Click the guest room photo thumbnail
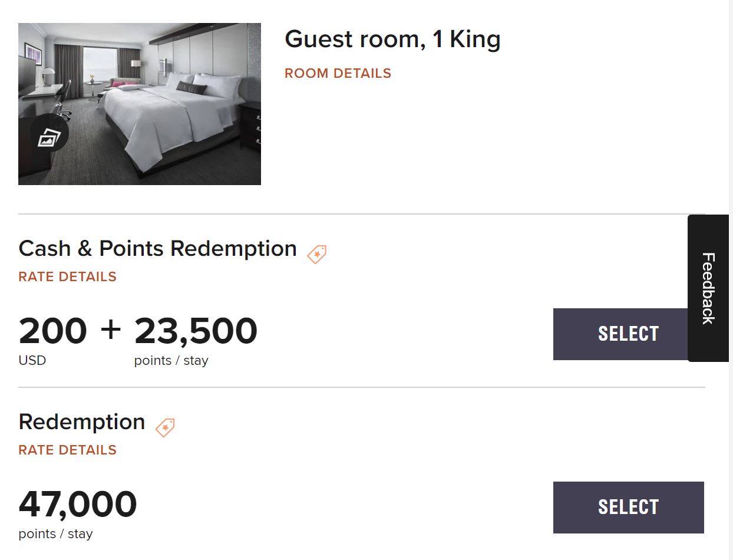This screenshot has width=733, height=560. pos(139,103)
